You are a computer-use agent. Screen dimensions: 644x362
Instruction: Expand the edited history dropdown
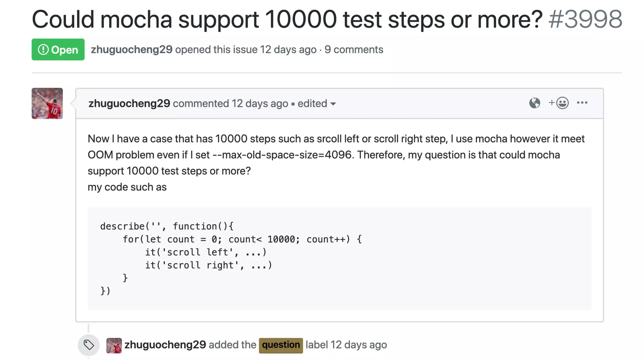[317, 104]
